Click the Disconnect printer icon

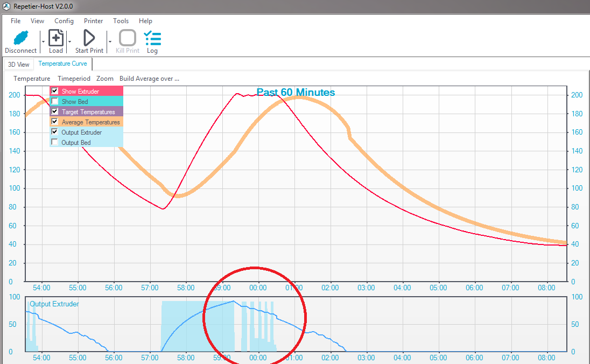(20, 38)
